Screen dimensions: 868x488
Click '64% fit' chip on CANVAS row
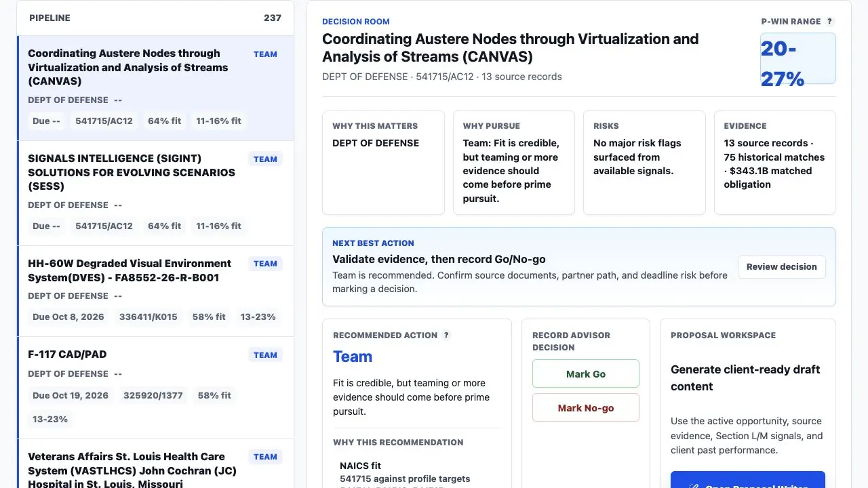coord(165,121)
